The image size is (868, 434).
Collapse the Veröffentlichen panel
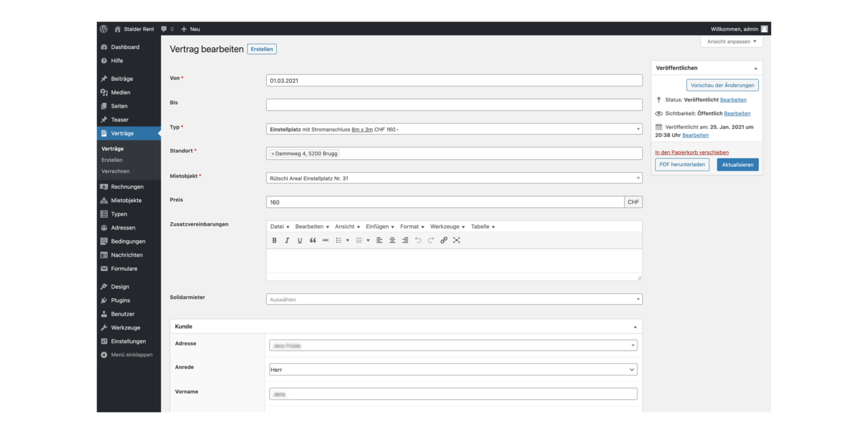click(x=755, y=68)
